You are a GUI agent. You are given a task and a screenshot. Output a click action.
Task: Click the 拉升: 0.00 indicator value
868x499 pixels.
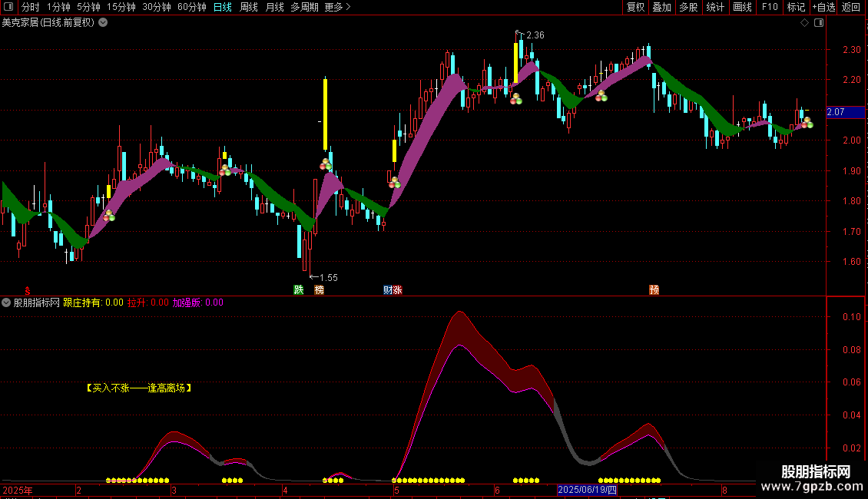[x=147, y=302]
